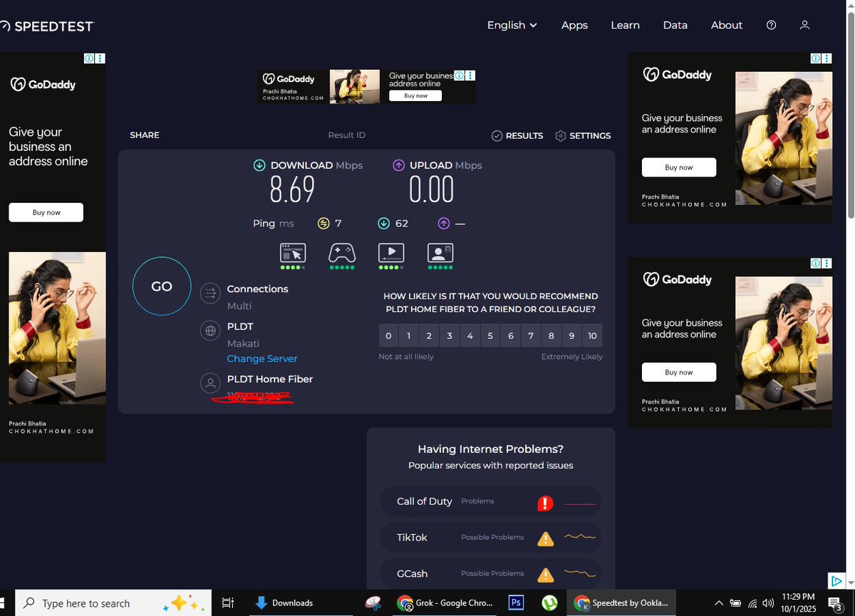Rate recommendation score 9
This screenshot has width=855, height=616.
pos(571,335)
